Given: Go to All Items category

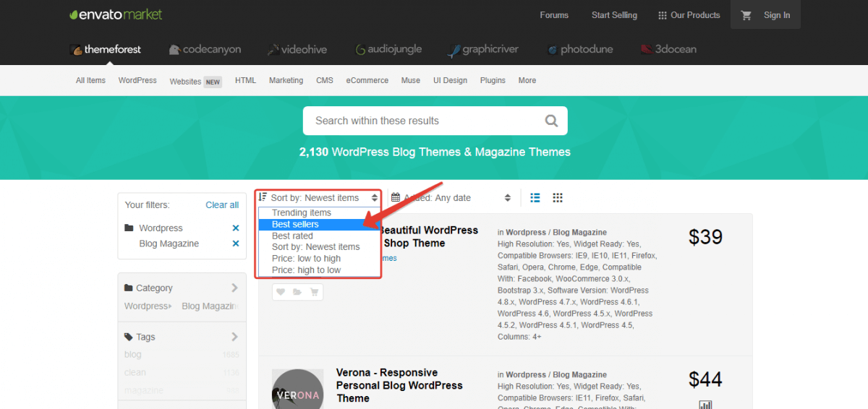Looking at the screenshot, I should [90, 80].
